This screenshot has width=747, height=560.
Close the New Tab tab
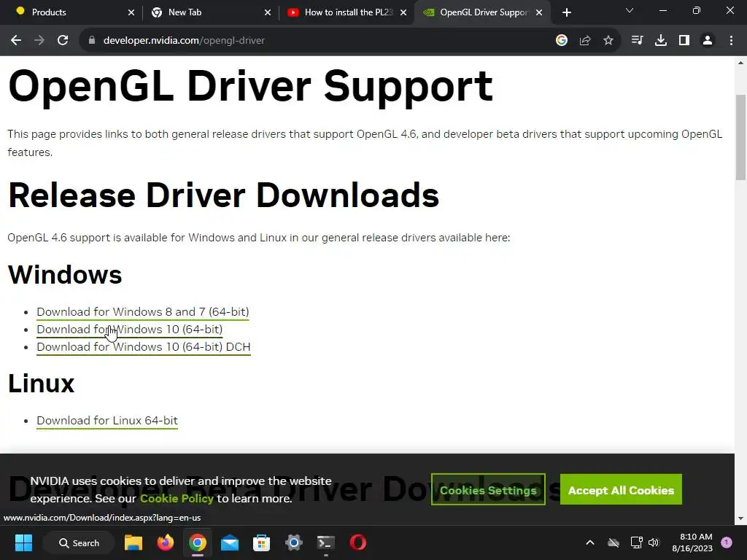268,12
